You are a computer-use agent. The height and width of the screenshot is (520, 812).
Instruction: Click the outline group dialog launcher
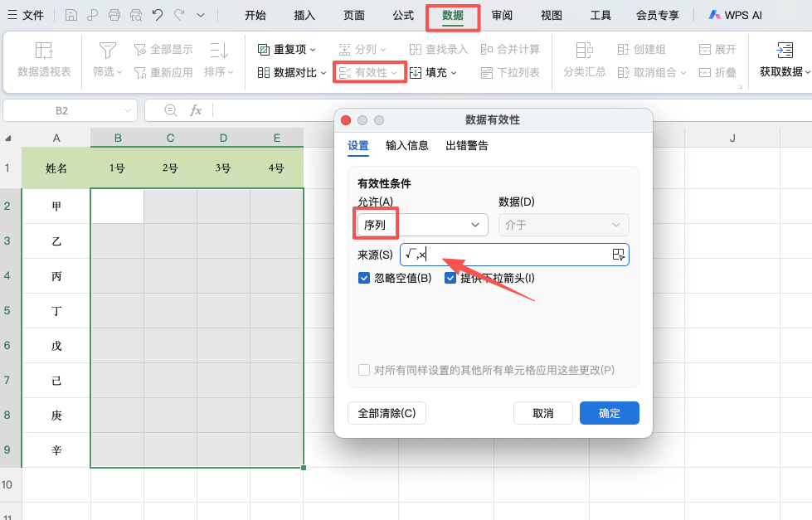click(740, 86)
